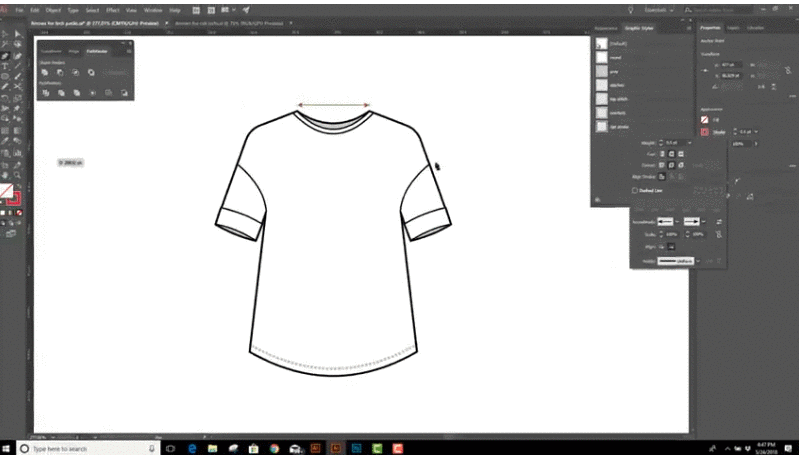The height and width of the screenshot is (455, 799).
Task: Select the Hand tool
Action: [x=5, y=175]
